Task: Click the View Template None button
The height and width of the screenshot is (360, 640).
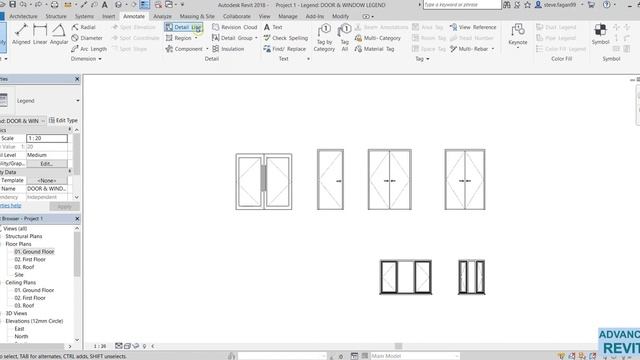Action: pyautogui.click(x=47, y=180)
